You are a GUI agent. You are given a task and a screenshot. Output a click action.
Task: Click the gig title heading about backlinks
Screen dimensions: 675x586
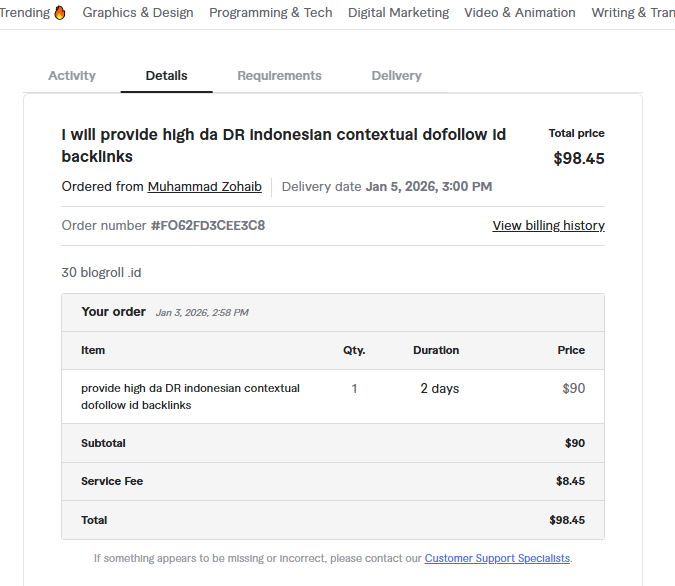(x=283, y=146)
